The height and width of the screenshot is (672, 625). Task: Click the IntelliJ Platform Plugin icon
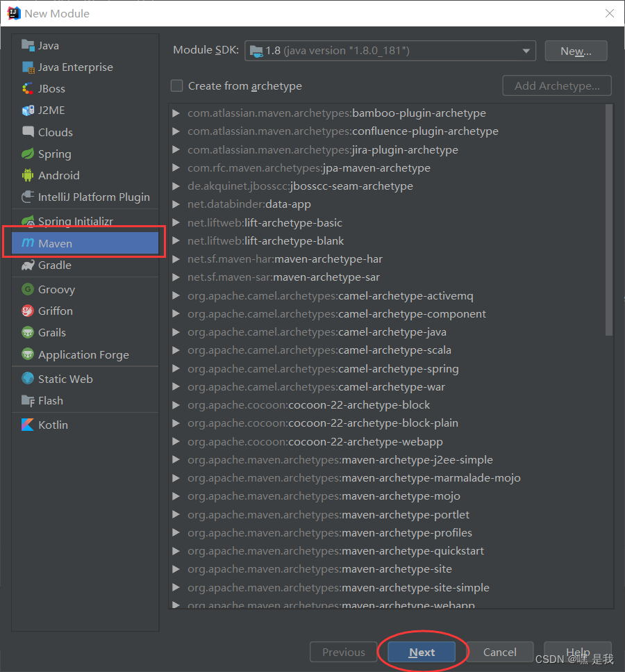point(28,197)
